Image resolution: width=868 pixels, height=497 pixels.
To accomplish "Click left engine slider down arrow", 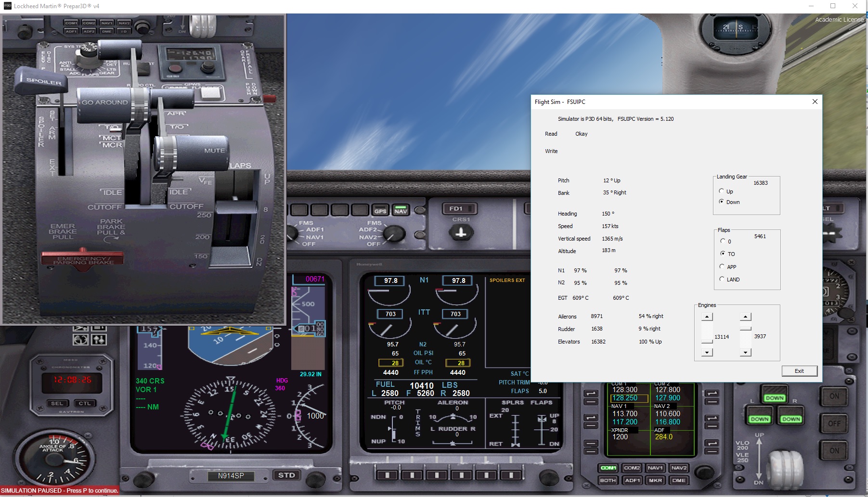I will pyautogui.click(x=707, y=353).
